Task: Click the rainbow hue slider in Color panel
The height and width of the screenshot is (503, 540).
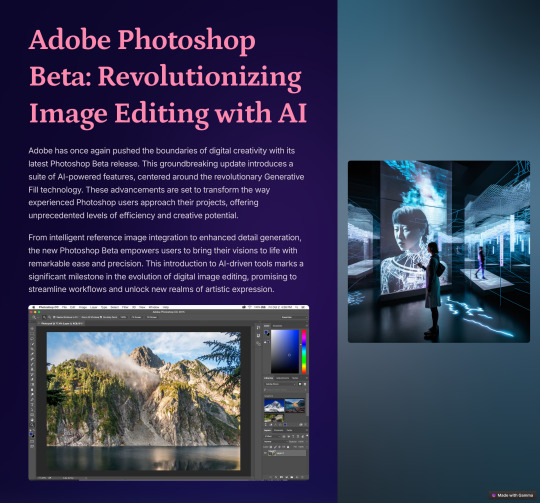Action: coord(304,352)
